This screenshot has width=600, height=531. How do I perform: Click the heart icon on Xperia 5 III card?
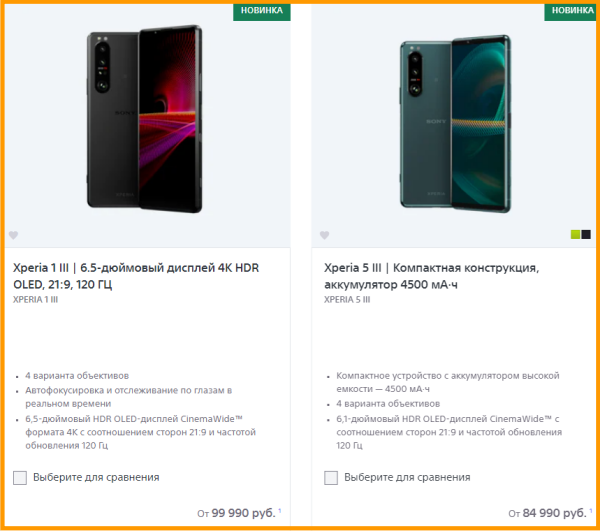324,235
